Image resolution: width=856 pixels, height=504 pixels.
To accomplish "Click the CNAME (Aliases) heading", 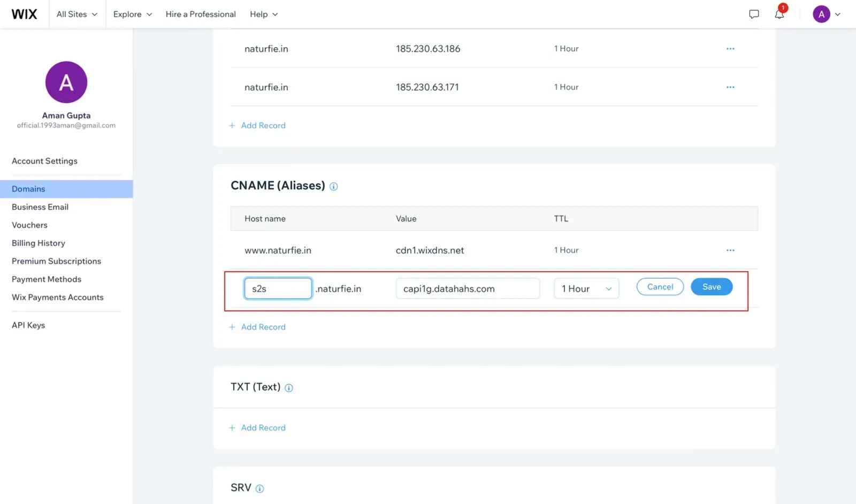I will tap(278, 186).
